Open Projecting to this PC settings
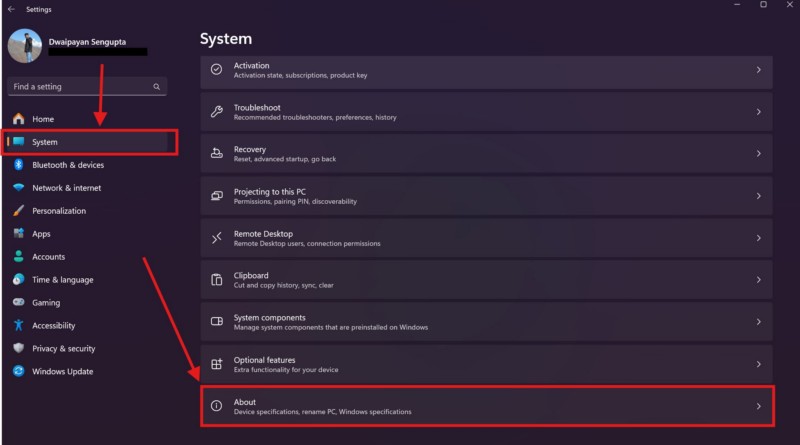 [480, 196]
